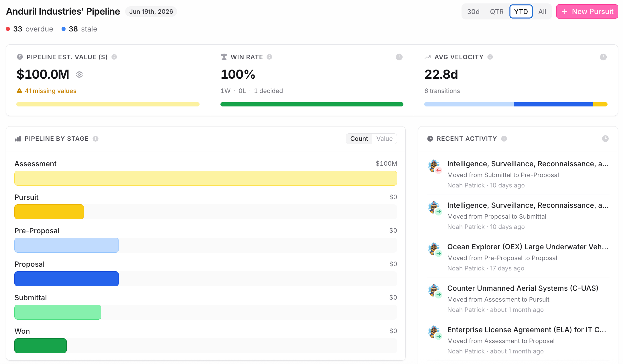Click avatar on Ocean Explorer activity
Screen dimensions: 623x364
coord(434,249)
